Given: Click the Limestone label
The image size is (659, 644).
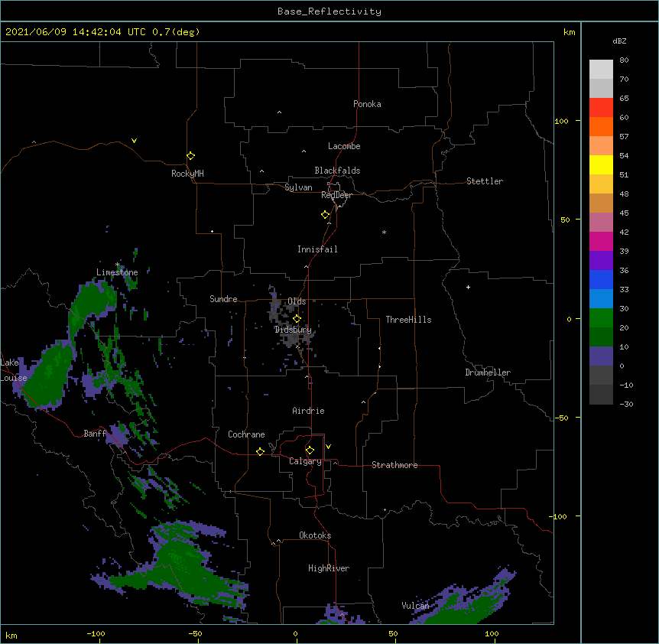Looking at the screenshot, I should [117, 272].
